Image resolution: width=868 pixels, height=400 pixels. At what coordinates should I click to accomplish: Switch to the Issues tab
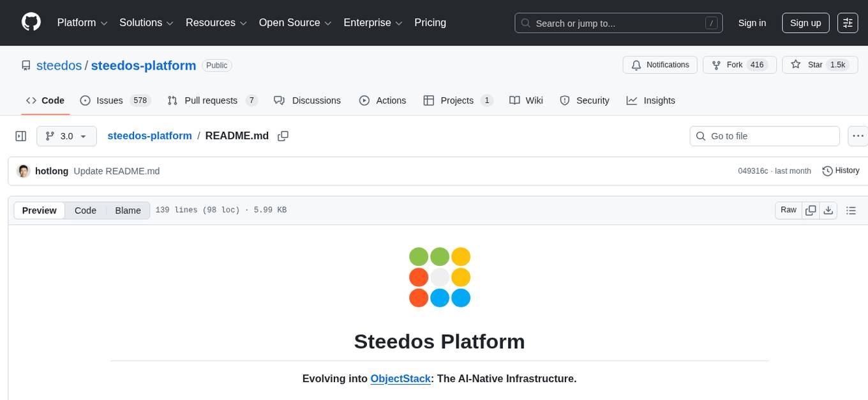110,100
